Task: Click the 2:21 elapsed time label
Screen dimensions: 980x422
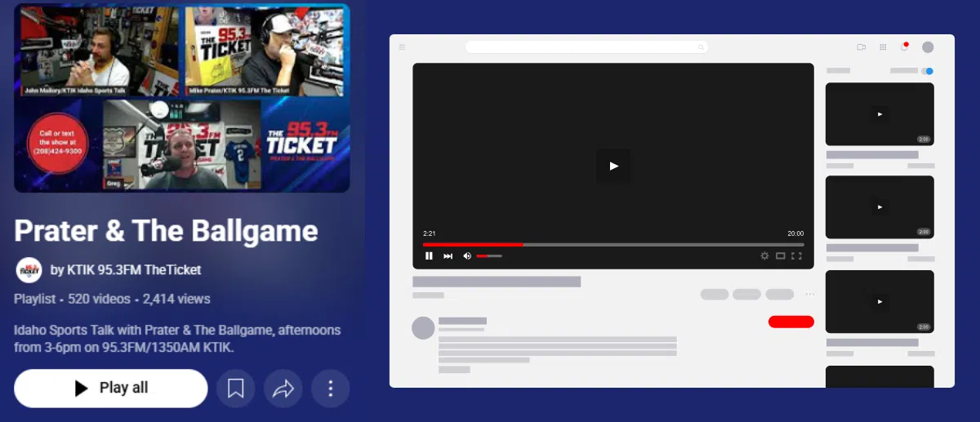Action: click(429, 233)
